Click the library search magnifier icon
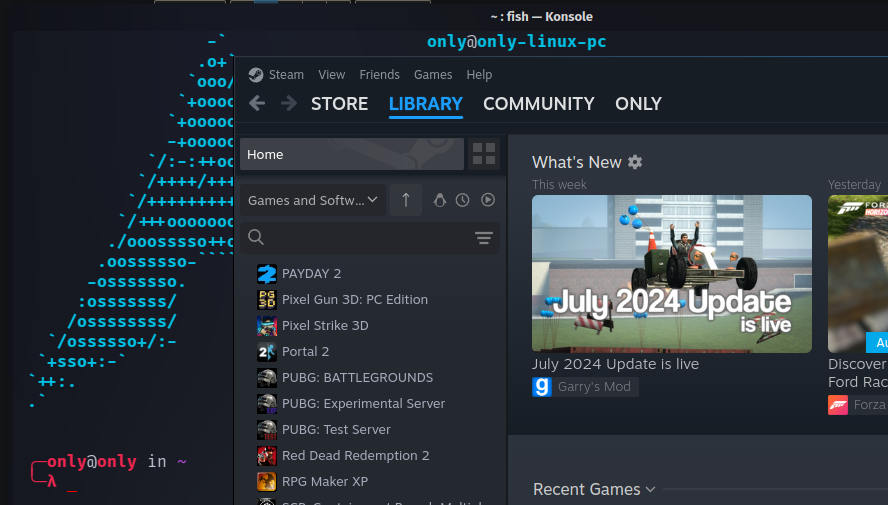The image size is (888, 505). pos(256,237)
